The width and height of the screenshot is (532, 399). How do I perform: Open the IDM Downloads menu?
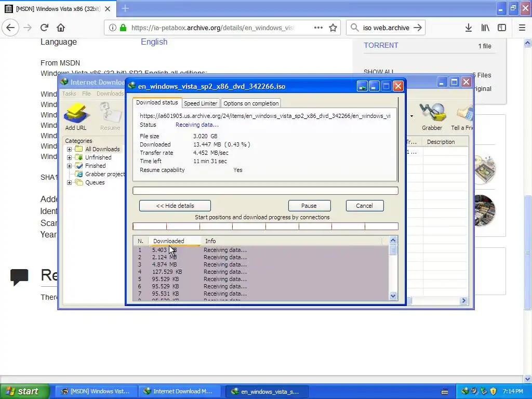point(110,94)
